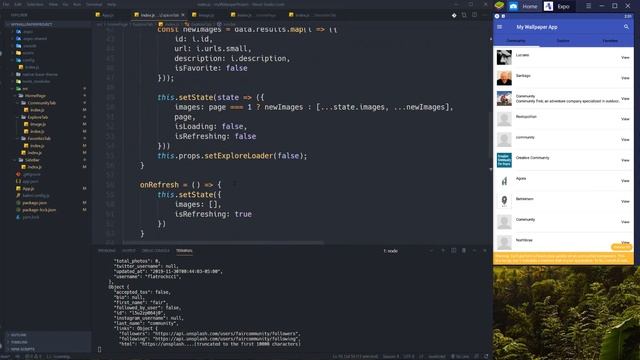Collapse the CommunityTab folder
640x360 pixels.
[41, 103]
